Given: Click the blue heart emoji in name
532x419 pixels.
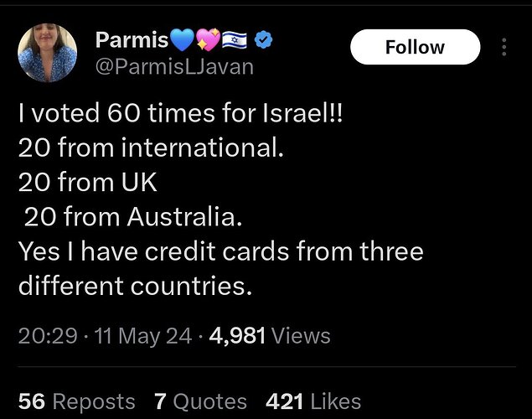Looking at the screenshot, I should pos(182,39).
